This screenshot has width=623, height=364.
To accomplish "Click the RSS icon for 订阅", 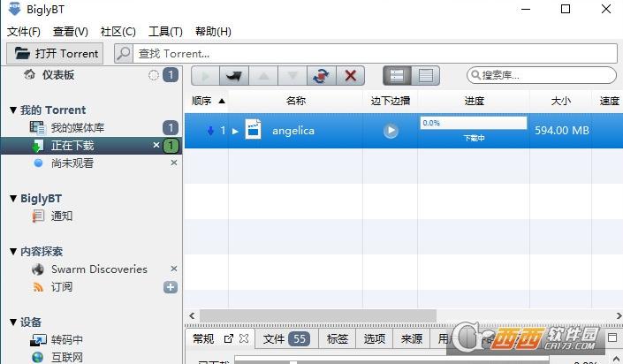I will click(38, 287).
